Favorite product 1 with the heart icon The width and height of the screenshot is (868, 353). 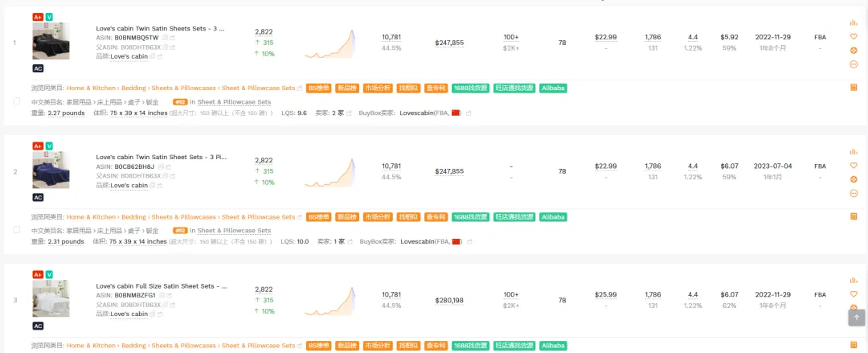(x=854, y=37)
